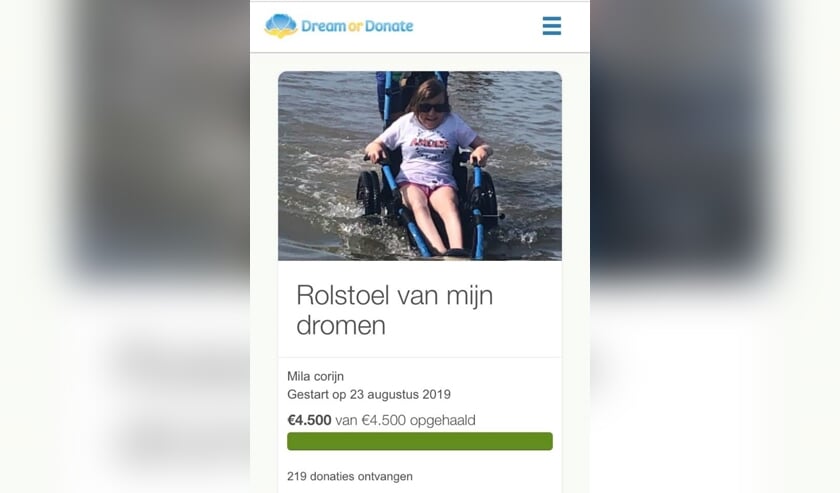Viewport: 840px width, 493px height.
Task: Click the word "dromen" in the title
Action: [x=341, y=325]
